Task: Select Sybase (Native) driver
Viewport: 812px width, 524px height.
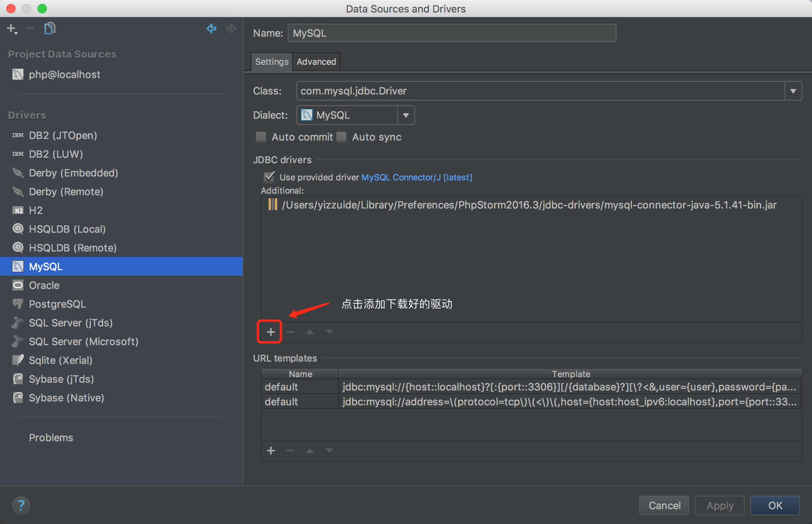Action: (x=121, y=397)
